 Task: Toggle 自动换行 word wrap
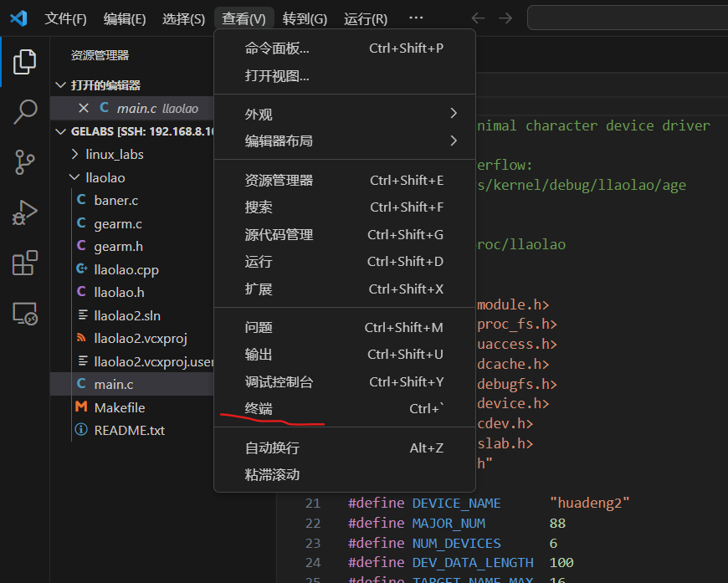345,448
